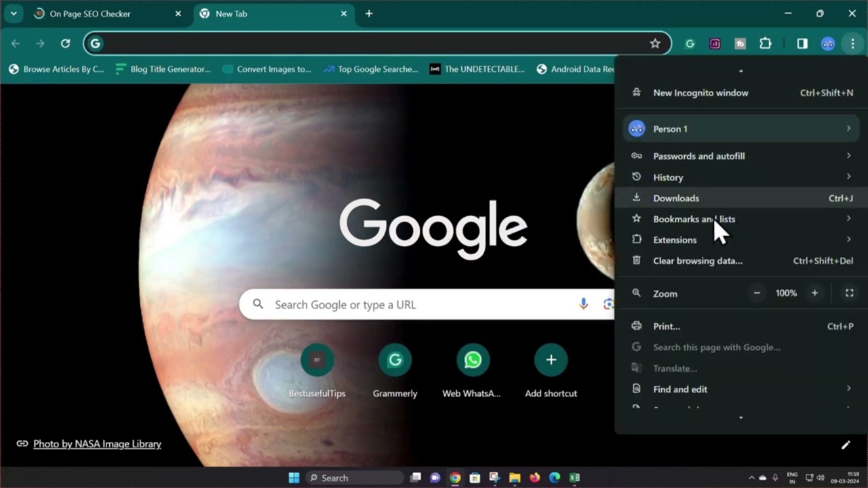Open Downloads from the Chrome menu
Image resolution: width=868 pixels, height=488 pixels.
741,198
